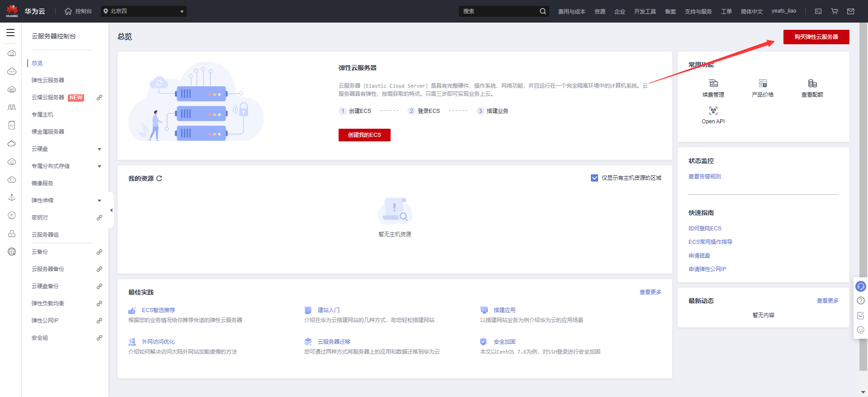Open 费用与成本 in top navigation
Screen dimensions: 868x397
pyautogui.click(x=571, y=11)
